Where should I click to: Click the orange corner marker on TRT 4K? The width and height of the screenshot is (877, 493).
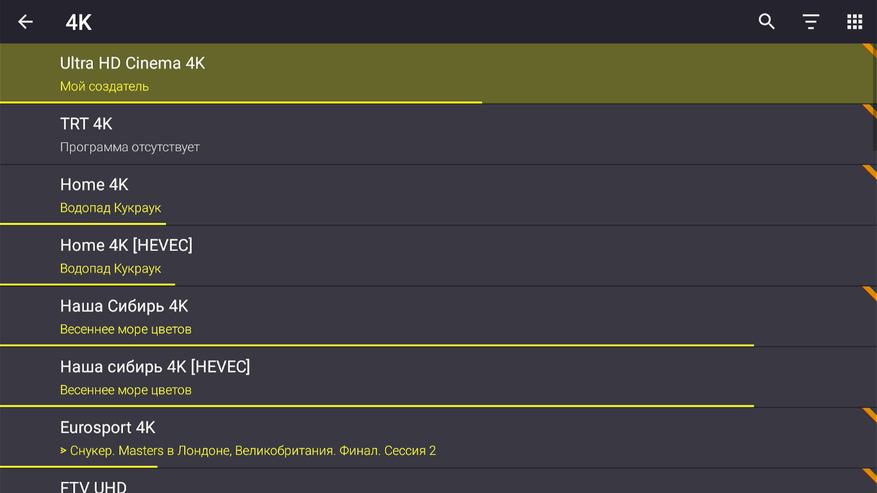click(x=870, y=110)
